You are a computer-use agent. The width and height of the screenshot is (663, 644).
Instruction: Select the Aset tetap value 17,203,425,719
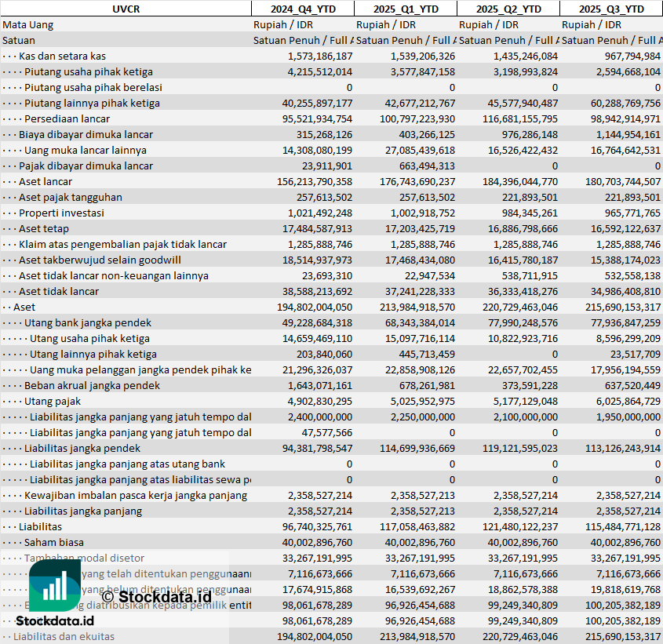coord(414,228)
